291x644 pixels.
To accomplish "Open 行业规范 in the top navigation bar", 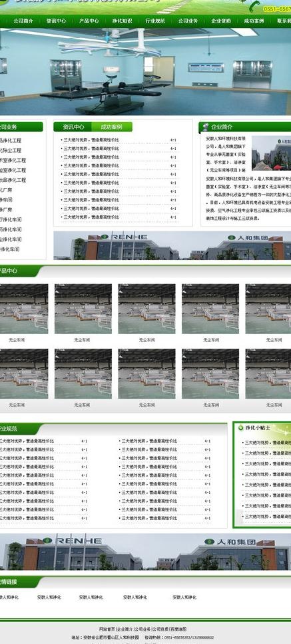I will pos(155,21).
